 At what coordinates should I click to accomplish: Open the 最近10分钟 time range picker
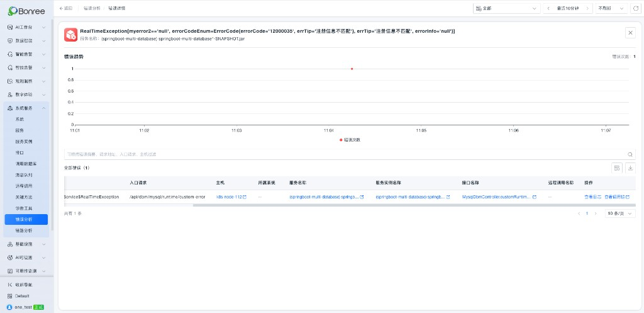click(568, 8)
